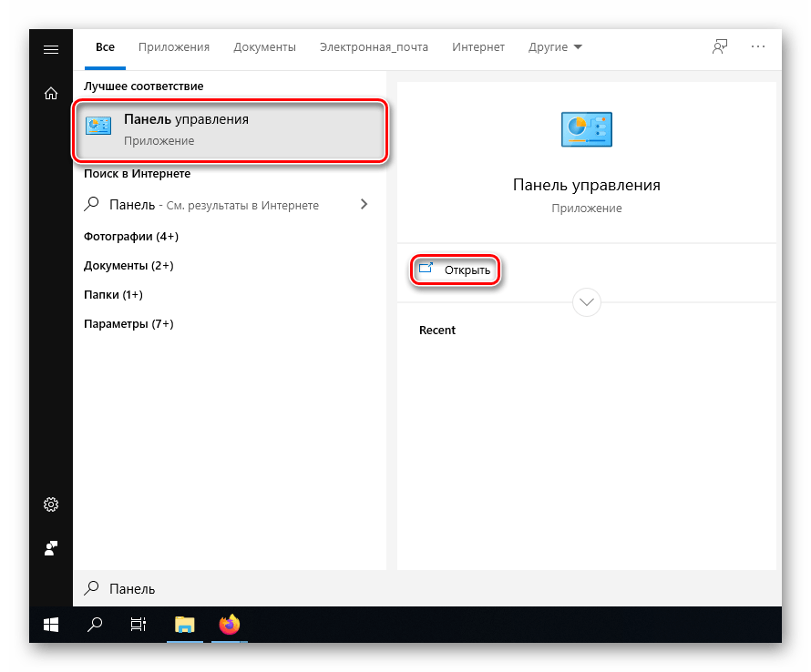Open the Settings gear icon in sidebar
The height and width of the screenshot is (672, 811).
[x=51, y=504]
